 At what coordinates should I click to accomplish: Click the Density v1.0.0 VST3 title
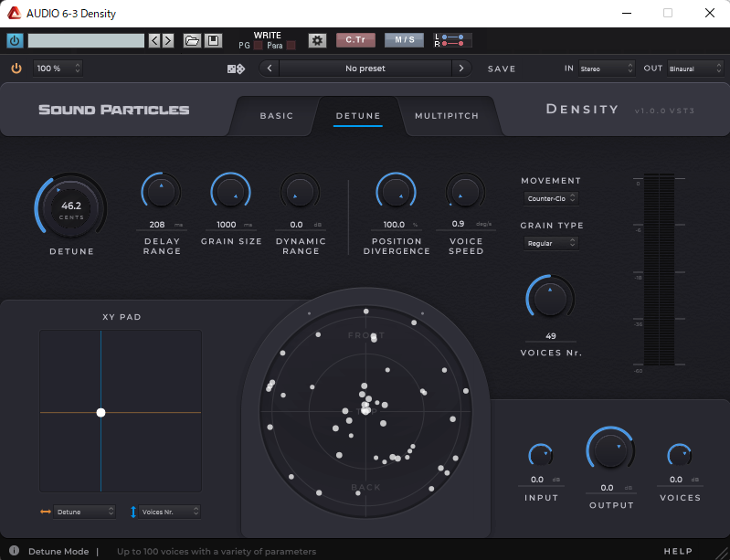(620, 110)
